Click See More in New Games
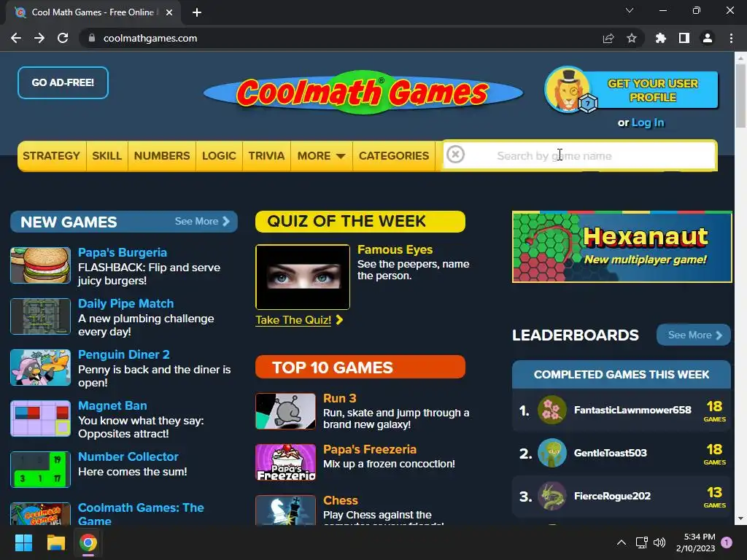Screen dimensions: 747x560 click(x=202, y=222)
